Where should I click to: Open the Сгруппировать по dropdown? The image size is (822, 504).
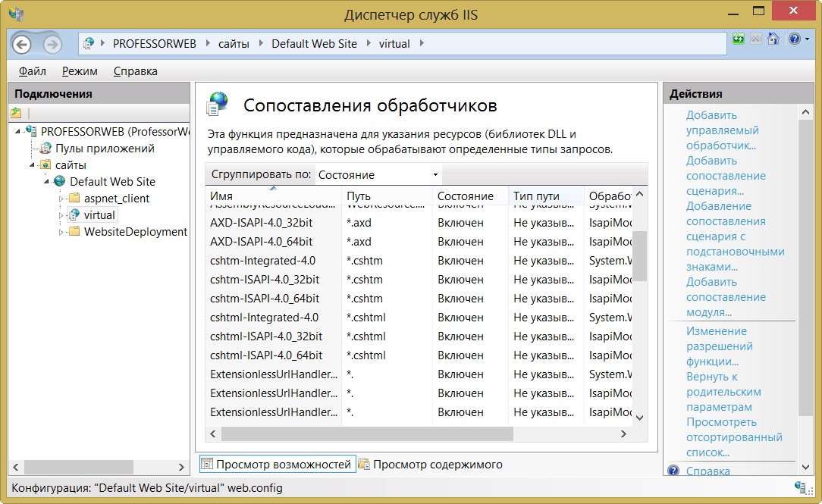coord(378,174)
